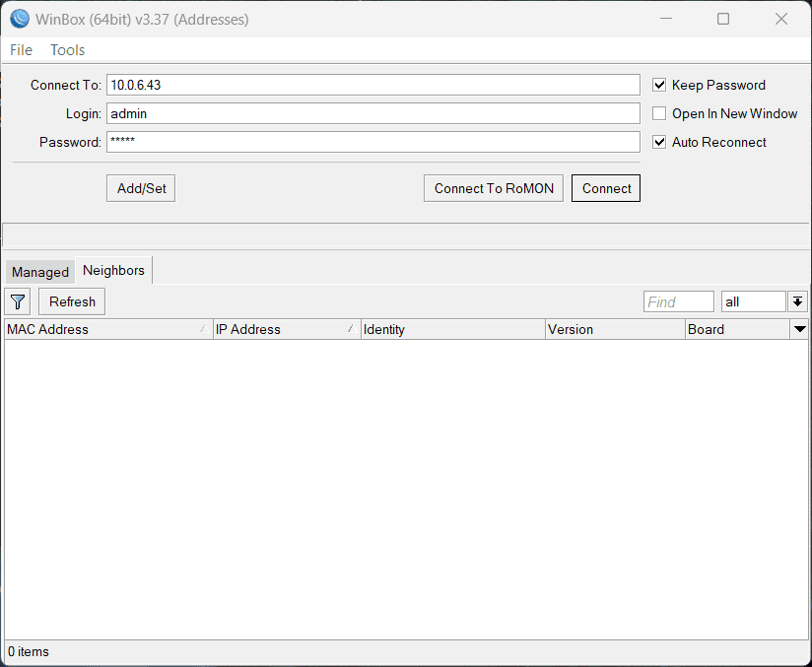Enable Open In New Window checkbox
812x667 pixels.
click(x=658, y=113)
